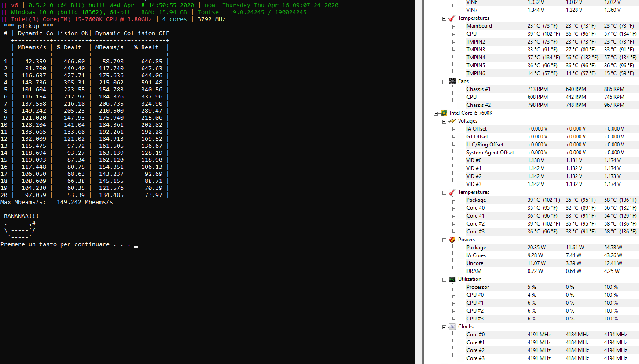This screenshot has width=639, height=364.
Task: Collapse the Temperatures group containing Mainboard
Action: 444,18
